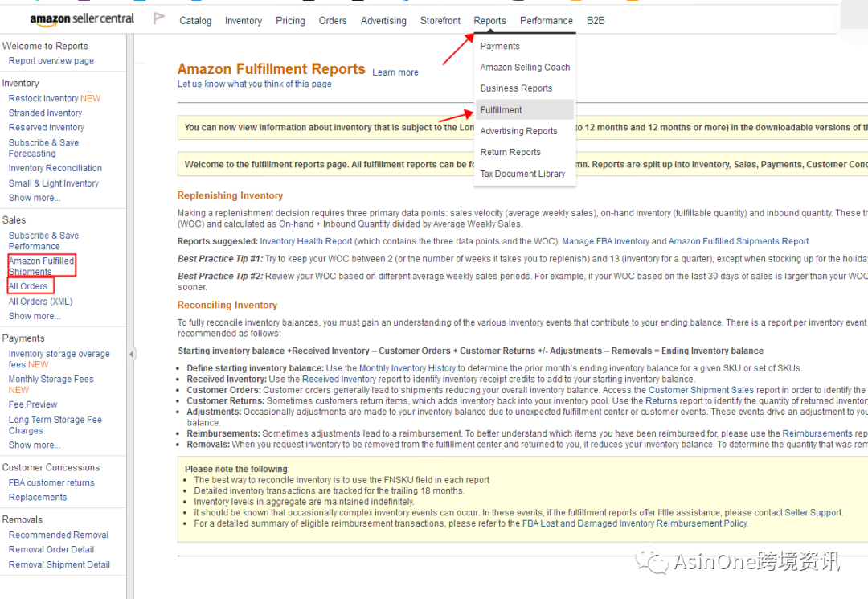The image size is (868, 599).
Task: Click the Seller Support link
Action: (813, 513)
